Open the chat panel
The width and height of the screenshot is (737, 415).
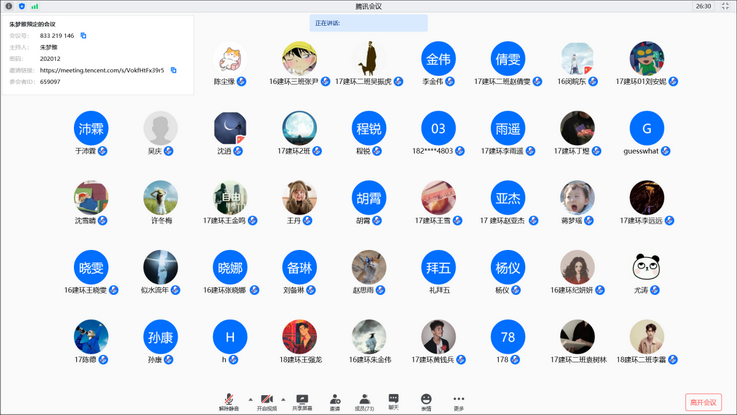tap(394, 402)
